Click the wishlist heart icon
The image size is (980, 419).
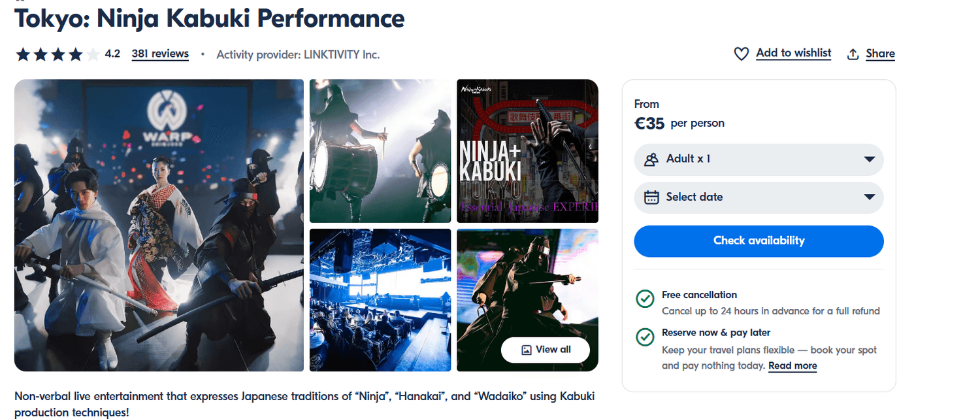point(741,54)
